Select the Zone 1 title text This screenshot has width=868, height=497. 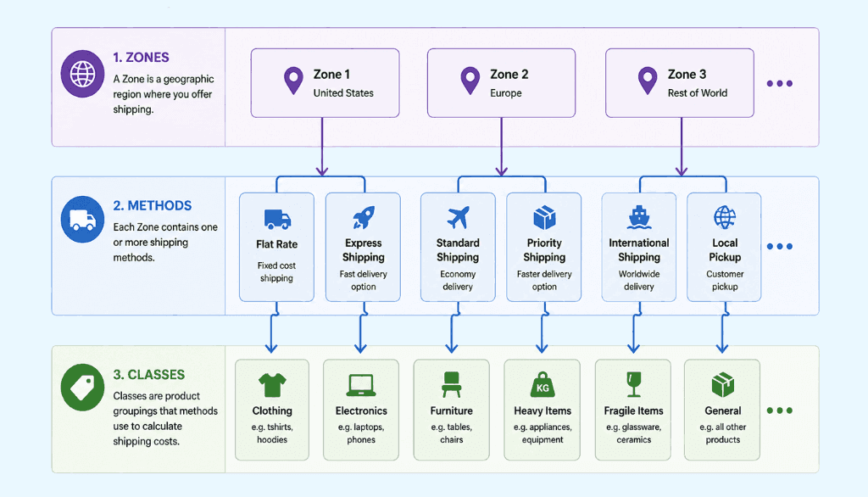point(331,75)
